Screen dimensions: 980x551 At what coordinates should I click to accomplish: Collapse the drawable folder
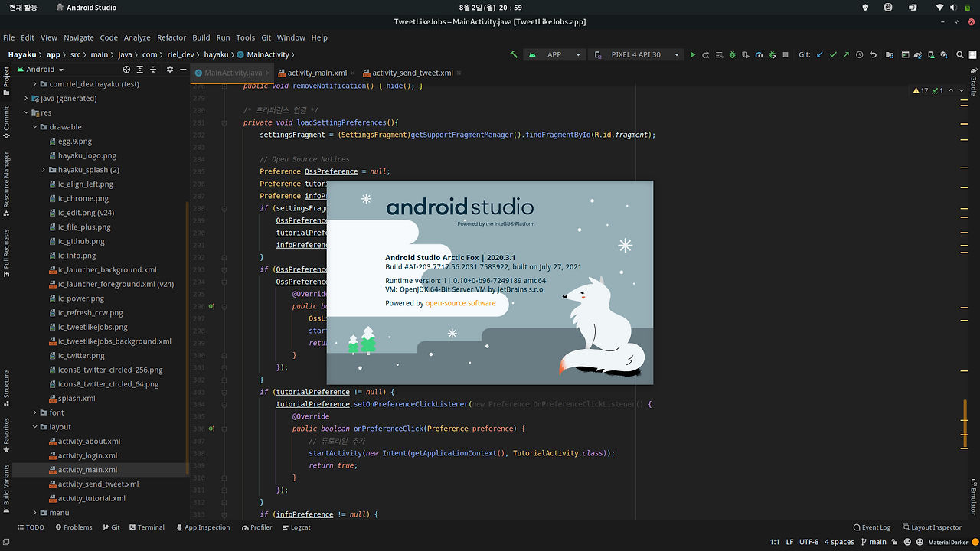[x=34, y=127]
